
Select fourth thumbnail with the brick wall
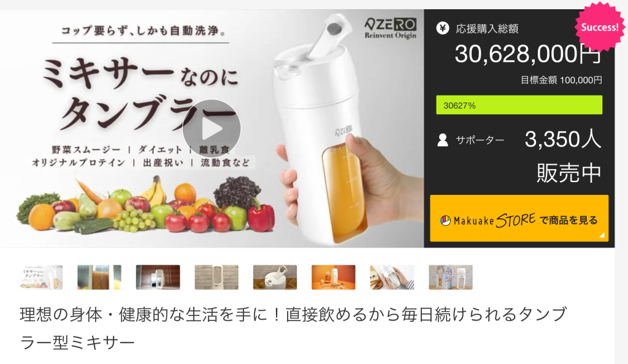point(216,277)
